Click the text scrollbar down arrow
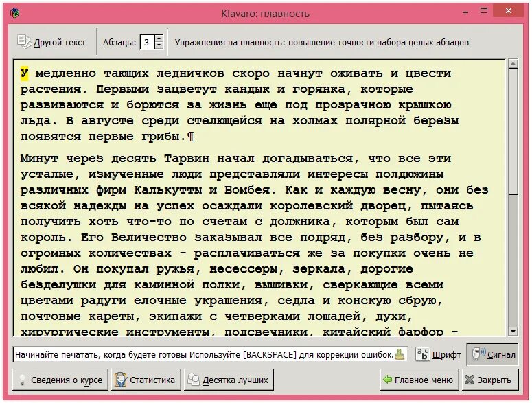532x403 pixels. pyautogui.click(x=513, y=331)
